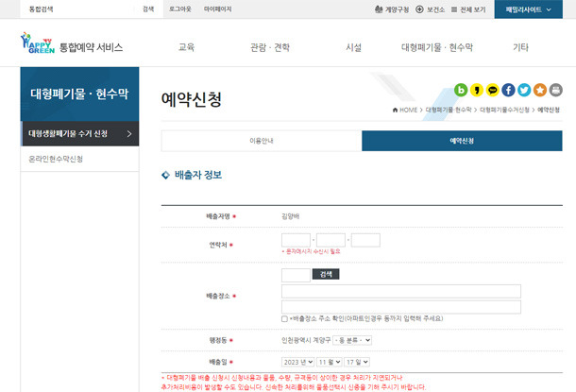Image resolution: width=576 pixels, height=392 pixels.
Task: Open 마이페이지 link
Action: click(218, 9)
